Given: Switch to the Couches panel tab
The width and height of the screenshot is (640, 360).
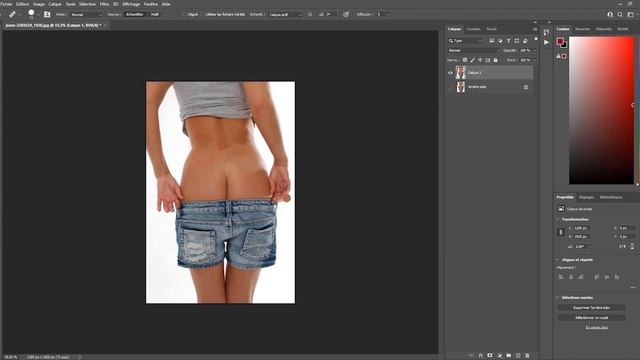Looking at the screenshot, I should pyautogui.click(x=473, y=29).
